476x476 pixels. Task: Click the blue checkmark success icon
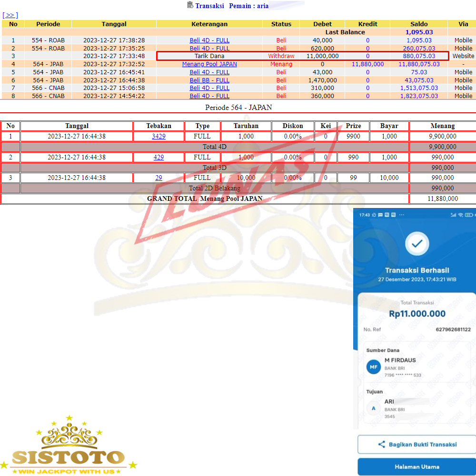click(x=416, y=244)
